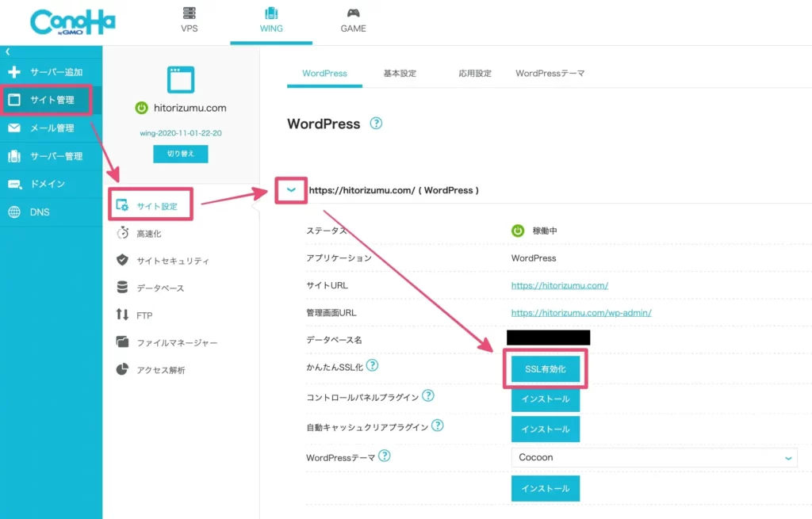Open 高速化 settings
This screenshot has height=519, width=812.
tap(148, 234)
